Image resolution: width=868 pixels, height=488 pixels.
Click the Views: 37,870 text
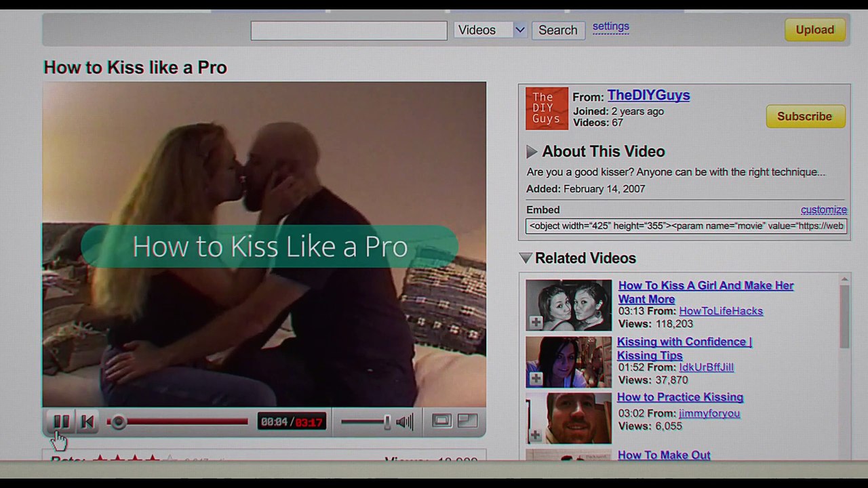(x=652, y=380)
